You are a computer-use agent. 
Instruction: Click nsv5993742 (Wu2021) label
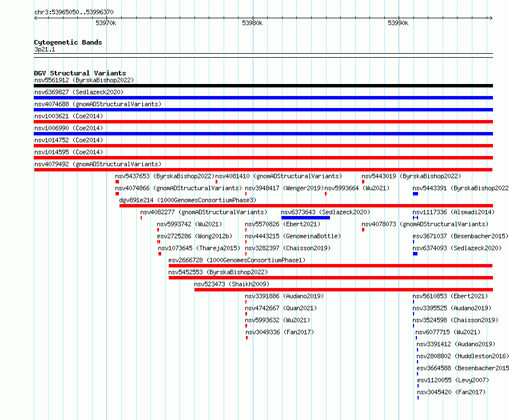coord(189,224)
